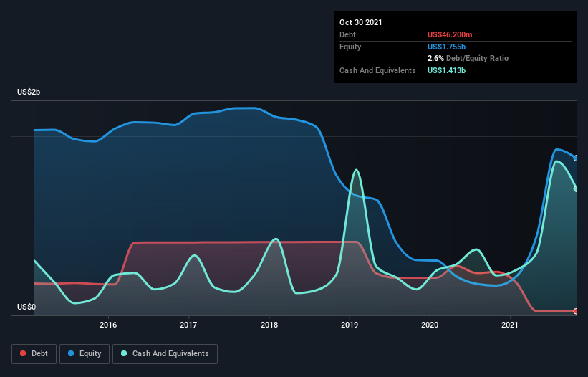Click the Debt label in tooltip
588x377 pixels.
347,34
